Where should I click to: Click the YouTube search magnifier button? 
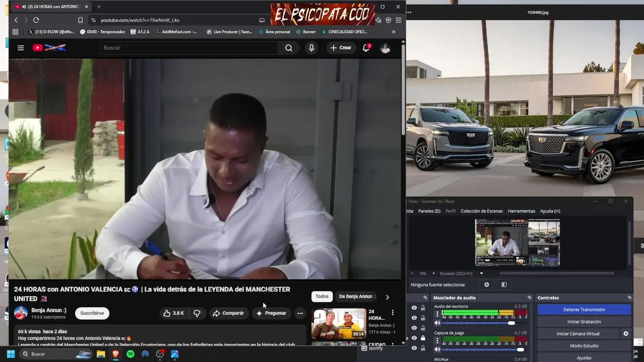tap(288, 48)
